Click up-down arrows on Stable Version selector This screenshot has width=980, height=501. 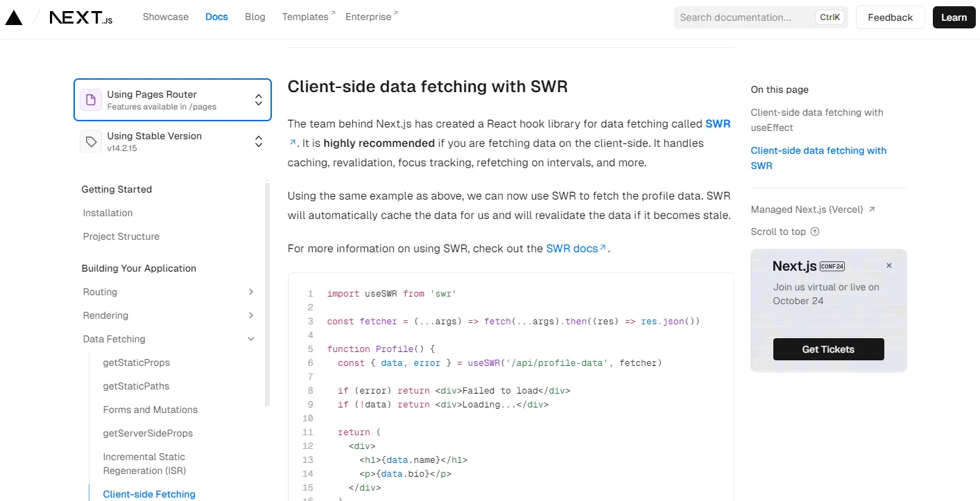tap(259, 141)
